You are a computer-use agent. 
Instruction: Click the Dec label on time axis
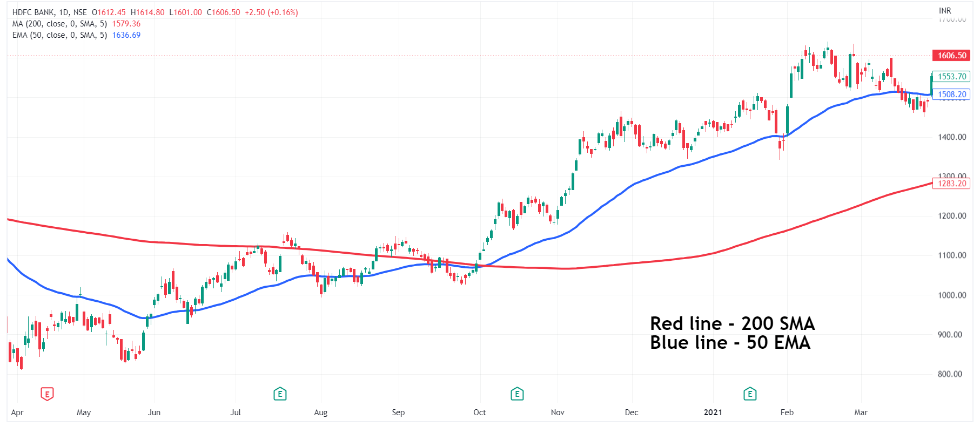point(632,413)
